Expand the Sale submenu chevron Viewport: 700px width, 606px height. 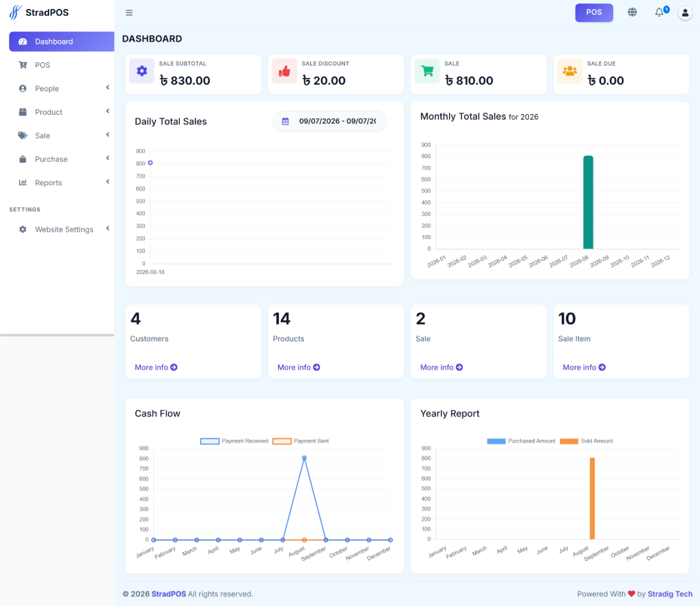pyautogui.click(x=107, y=135)
